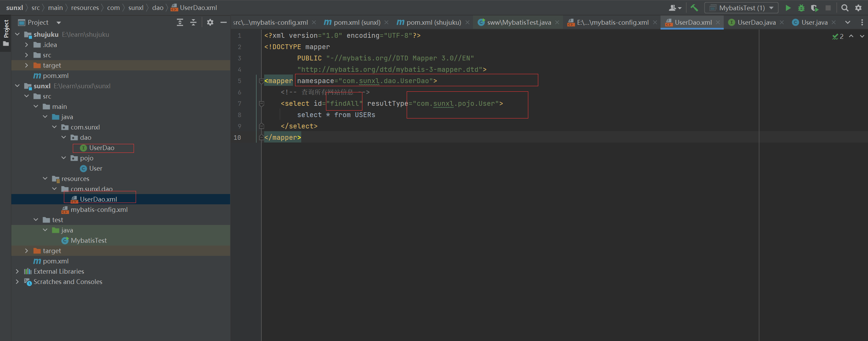Close the UserDao.xml editor tab
Image resolution: width=868 pixels, height=341 pixels.
(718, 23)
